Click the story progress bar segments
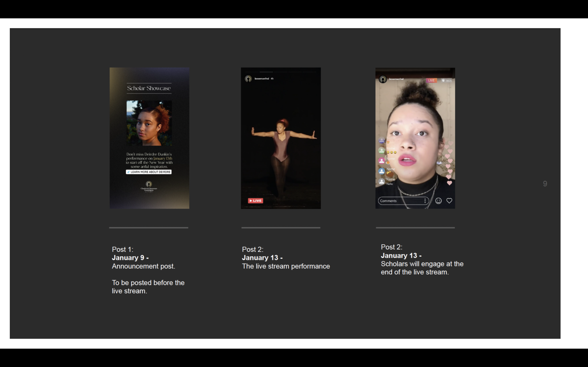 (281, 72)
